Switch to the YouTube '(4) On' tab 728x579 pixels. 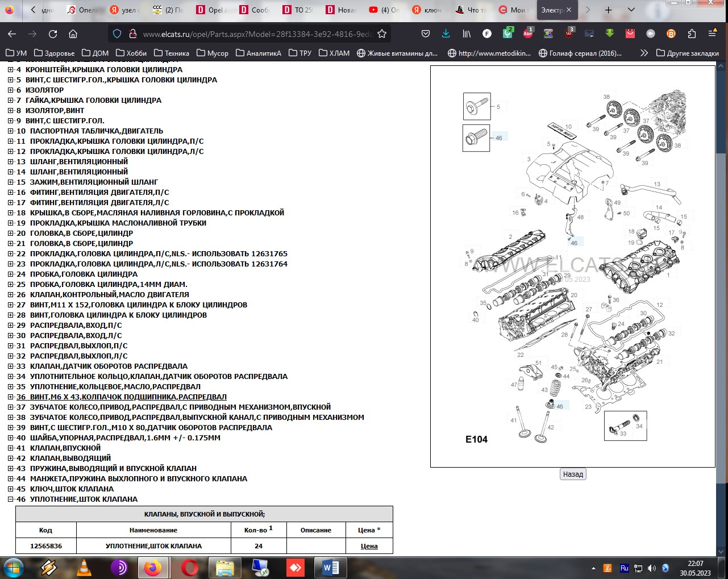click(x=385, y=10)
